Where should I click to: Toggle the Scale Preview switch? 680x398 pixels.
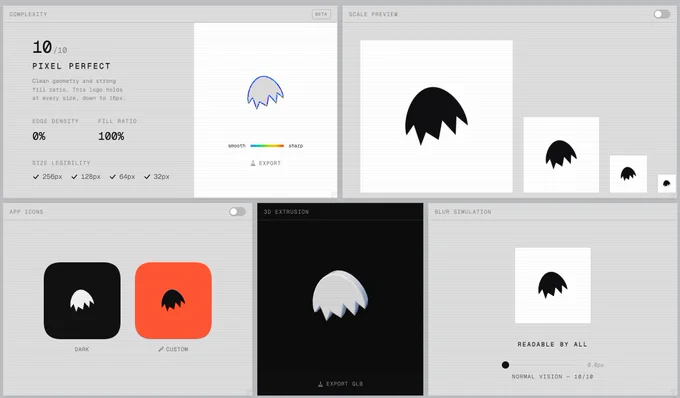662,14
